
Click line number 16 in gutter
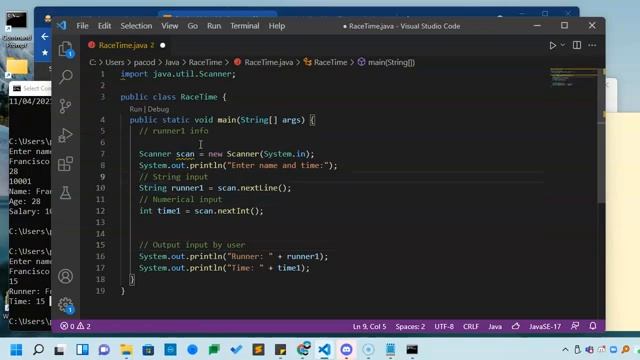pyautogui.click(x=100, y=256)
